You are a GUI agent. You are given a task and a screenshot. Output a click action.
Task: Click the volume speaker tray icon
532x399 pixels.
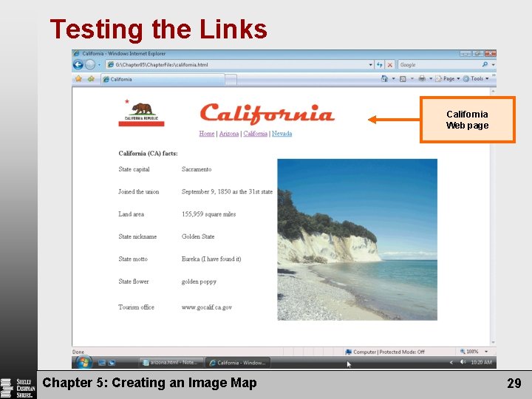[463, 362]
